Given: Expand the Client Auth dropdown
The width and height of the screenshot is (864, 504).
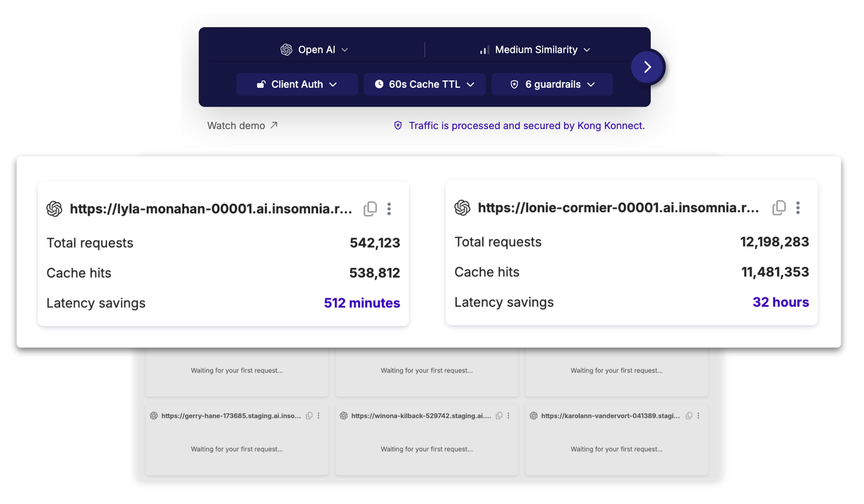Looking at the screenshot, I should (x=297, y=84).
